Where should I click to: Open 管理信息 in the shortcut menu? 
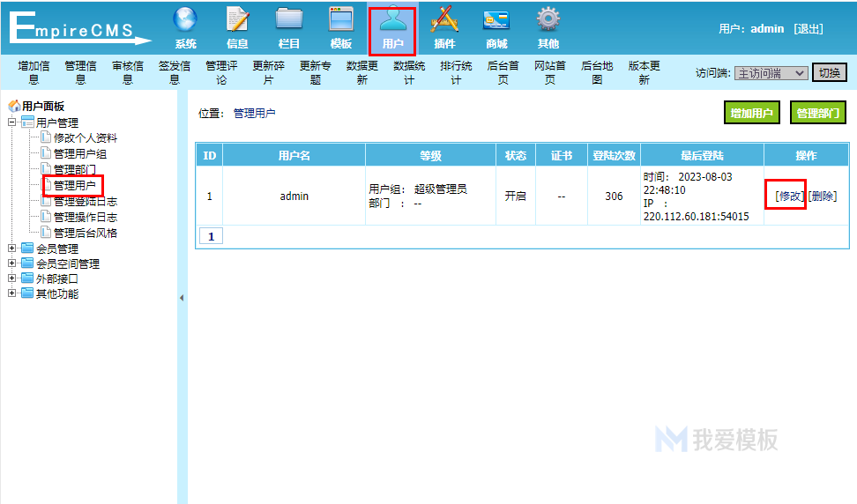(x=81, y=72)
